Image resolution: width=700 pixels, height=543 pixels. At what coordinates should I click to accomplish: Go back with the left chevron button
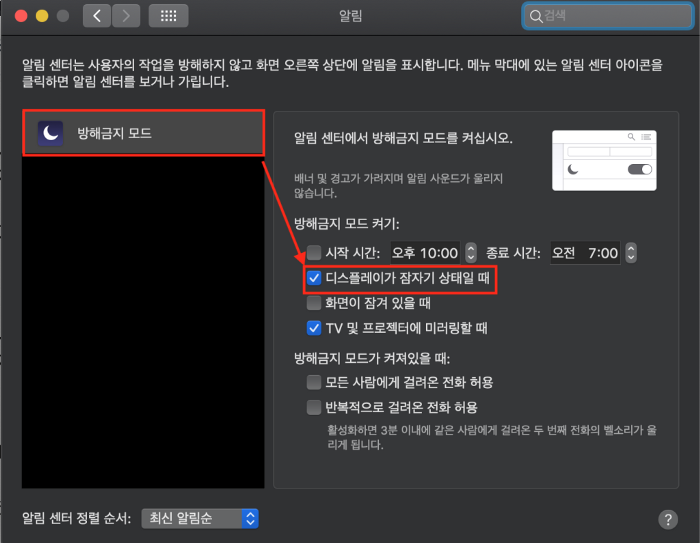(96, 16)
